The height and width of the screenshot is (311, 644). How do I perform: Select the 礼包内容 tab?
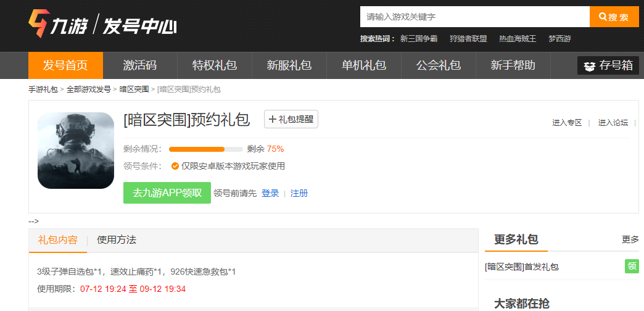58,239
